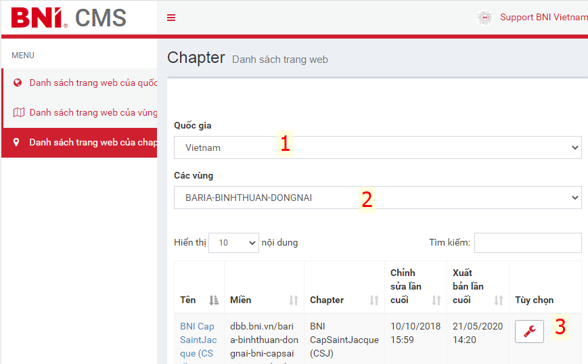This screenshot has height=364, width=588.
Task: Select Danh sách trang web của chapter menu
Action: click(x=79, y=143)
